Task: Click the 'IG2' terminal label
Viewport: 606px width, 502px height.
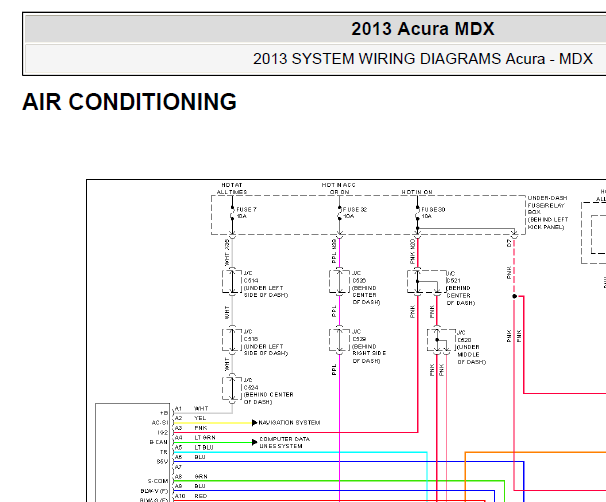Action: [x=163, y=433]
